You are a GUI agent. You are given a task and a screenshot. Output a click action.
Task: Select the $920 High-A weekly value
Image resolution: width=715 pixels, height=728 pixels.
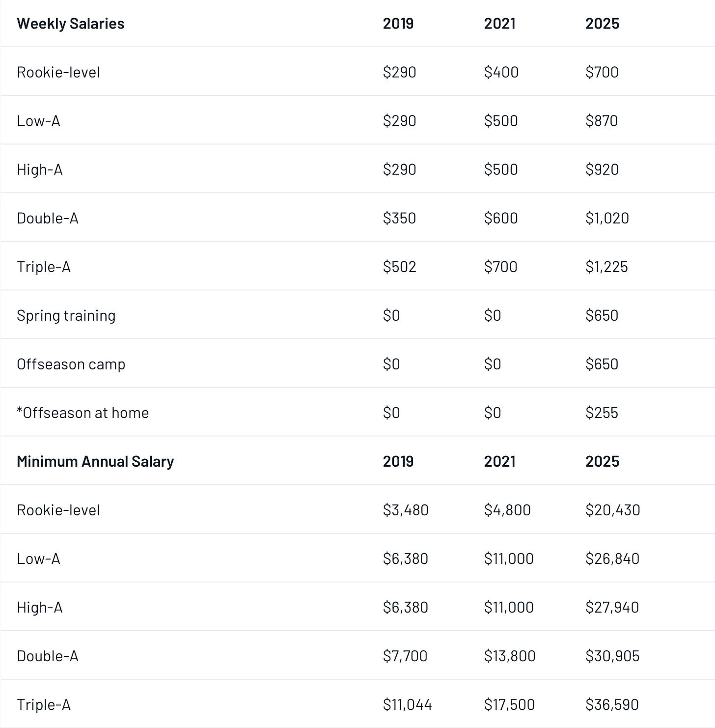pos(602,169)
